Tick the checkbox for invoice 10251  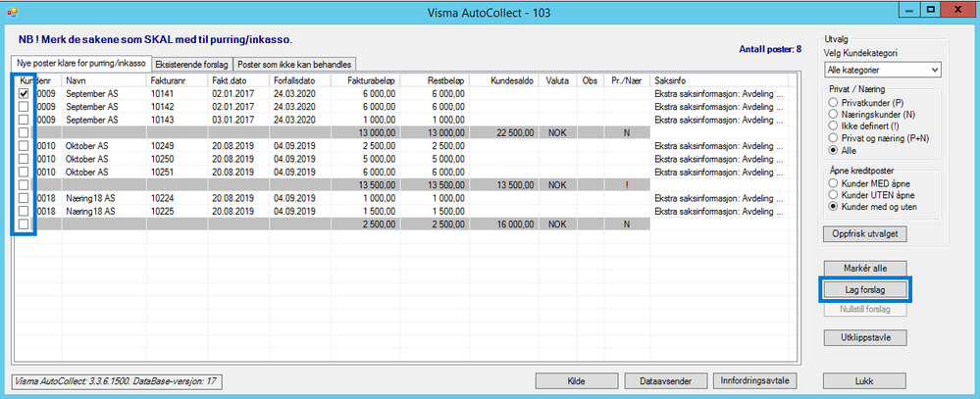click(24, 172)
